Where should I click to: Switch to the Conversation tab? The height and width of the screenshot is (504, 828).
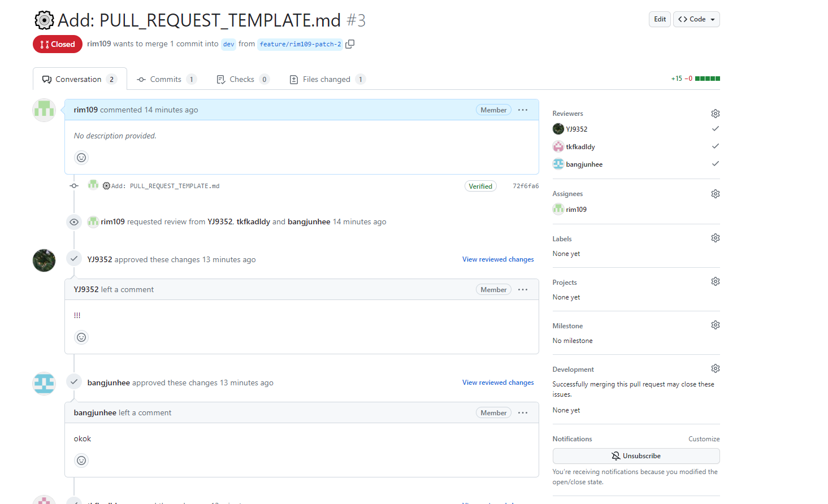pyautogui.click(x=80, y=79)
